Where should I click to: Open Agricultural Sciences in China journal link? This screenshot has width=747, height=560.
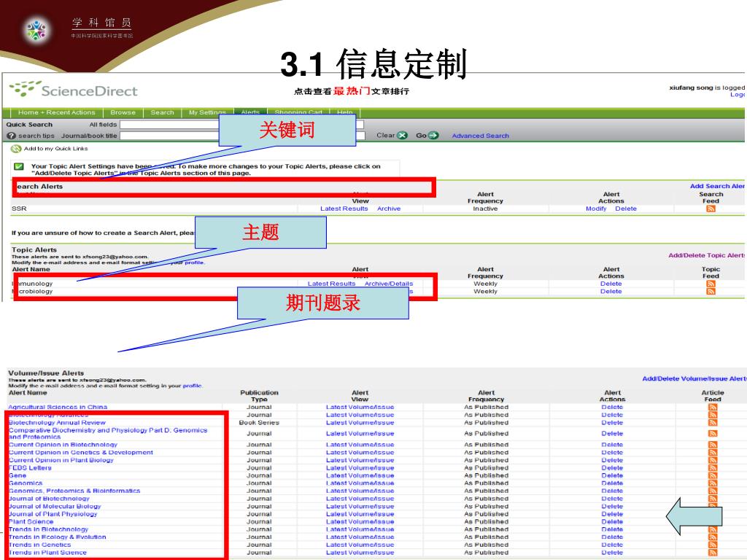58,407
